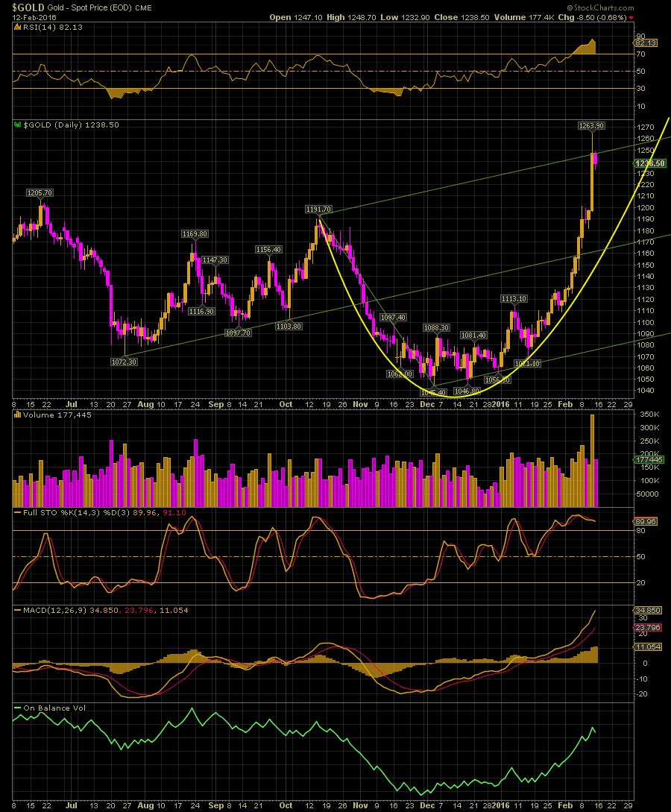Click the 82.13 RSI value tag
Image resolution: width=671 pixels, height=812 pixels.
point(645,44)
